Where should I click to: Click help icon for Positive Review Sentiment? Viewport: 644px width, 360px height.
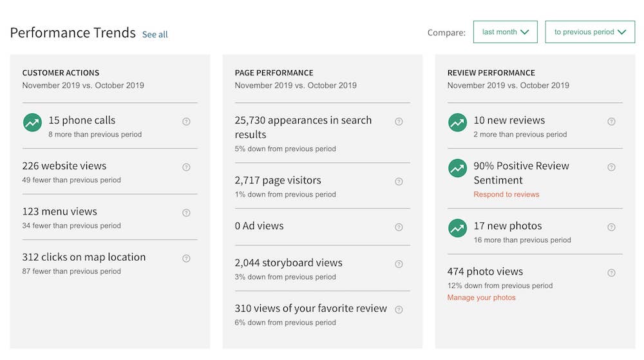pyautogui.click(x=611, y=167)
